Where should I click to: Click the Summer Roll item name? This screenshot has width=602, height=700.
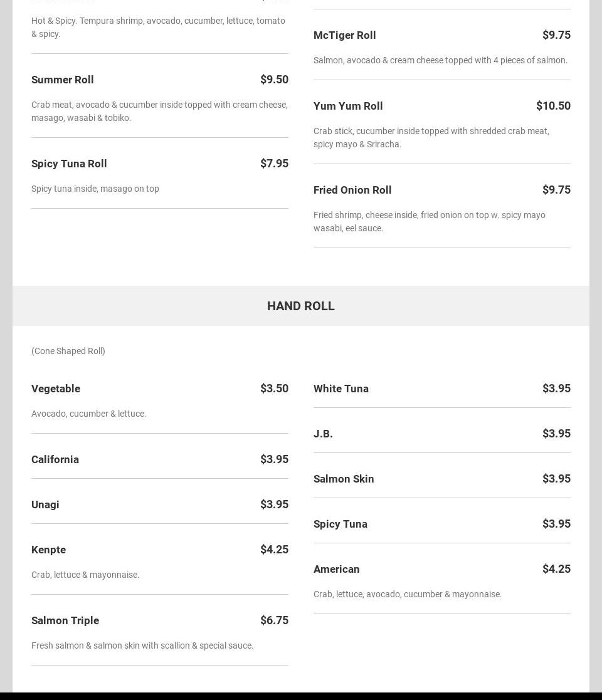pyautogui.click(x=63, y=80)
